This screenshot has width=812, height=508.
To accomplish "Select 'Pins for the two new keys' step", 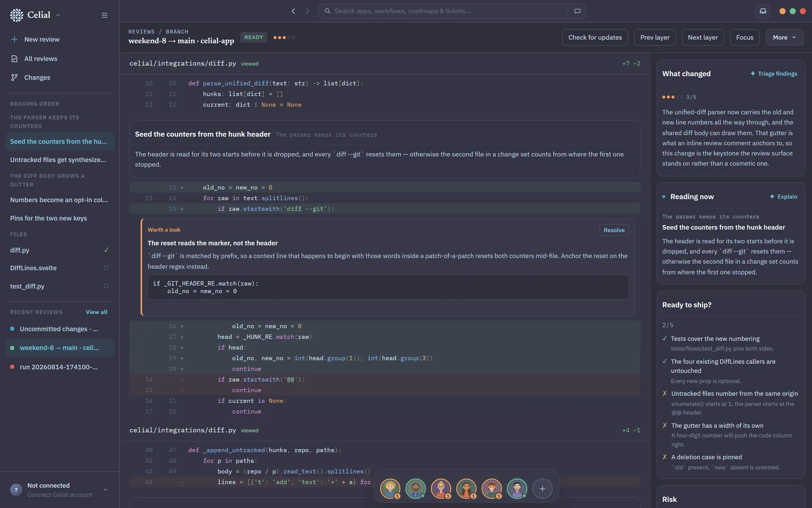I will click(60, 218).
